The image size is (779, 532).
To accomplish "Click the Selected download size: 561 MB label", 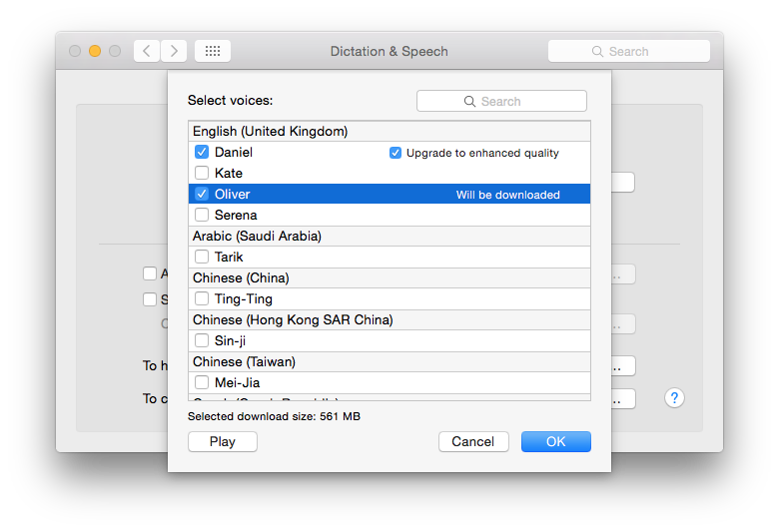I will (275, 416).
